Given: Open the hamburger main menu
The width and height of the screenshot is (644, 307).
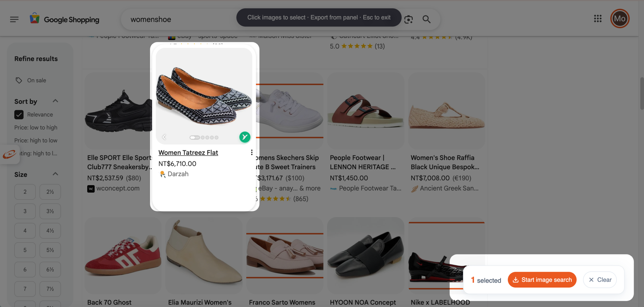Looking at the screenshot, I should pos(14,19).
